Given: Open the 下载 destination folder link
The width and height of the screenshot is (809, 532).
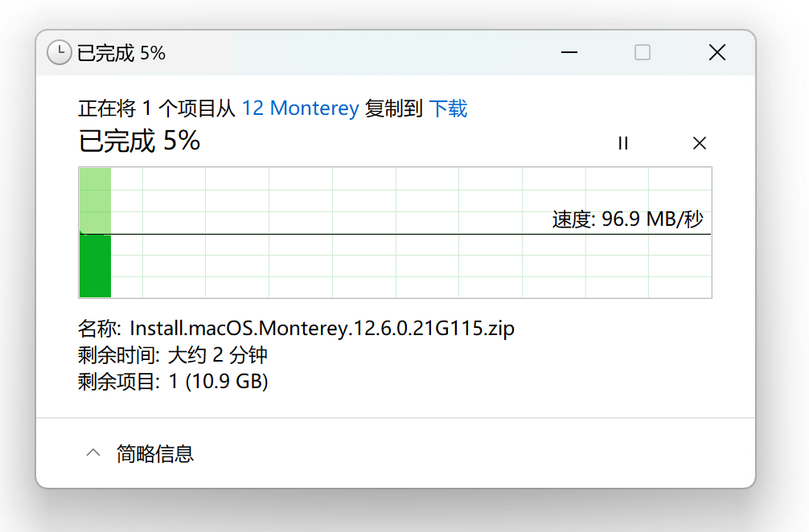Looking at the screenshot, I should click(x=448, y=108).
